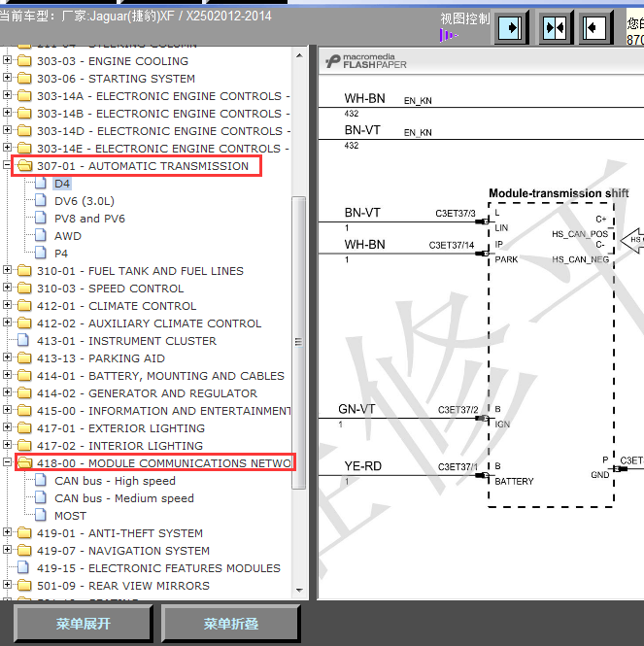The height and width of the screenshot is (646, 644).
Task: Expand the 303-03 Engine Cooling node
Action: [x=7, y=60]
